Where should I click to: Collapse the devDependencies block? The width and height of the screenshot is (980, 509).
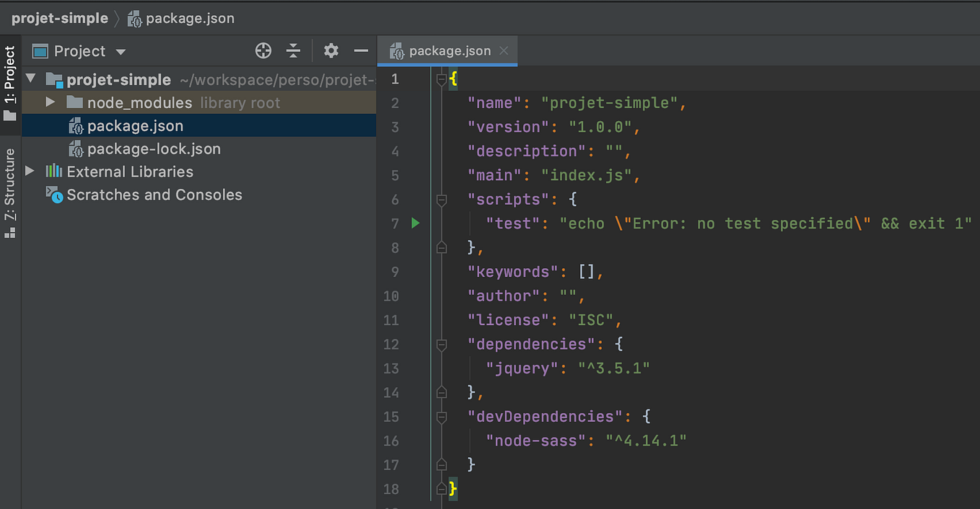tap(441, 417)
